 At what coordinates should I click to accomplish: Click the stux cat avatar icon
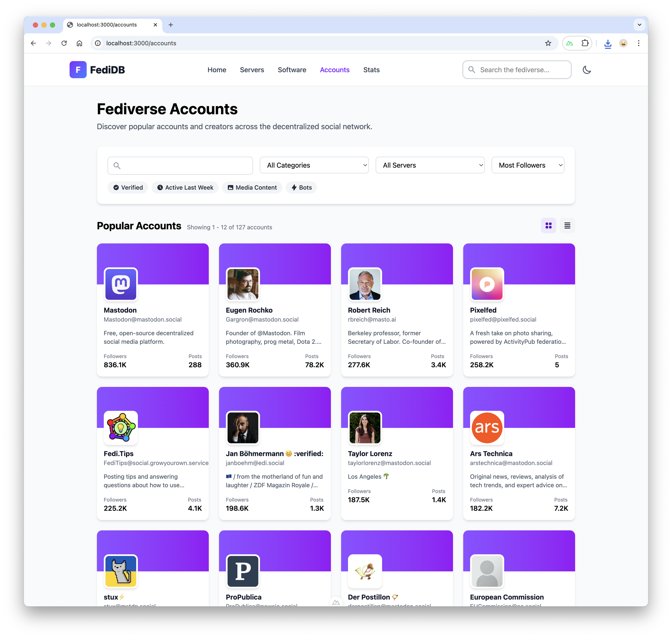click(x=121, y=571)
